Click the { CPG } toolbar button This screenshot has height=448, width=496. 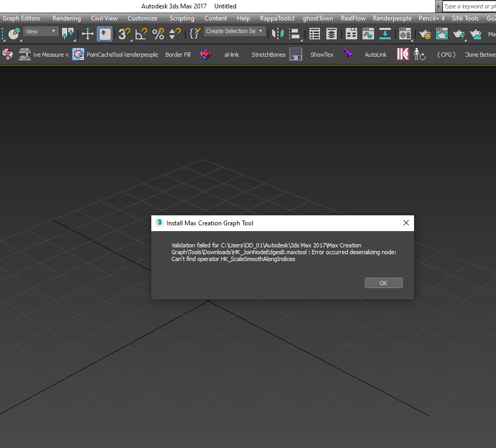tap(446, 55)
